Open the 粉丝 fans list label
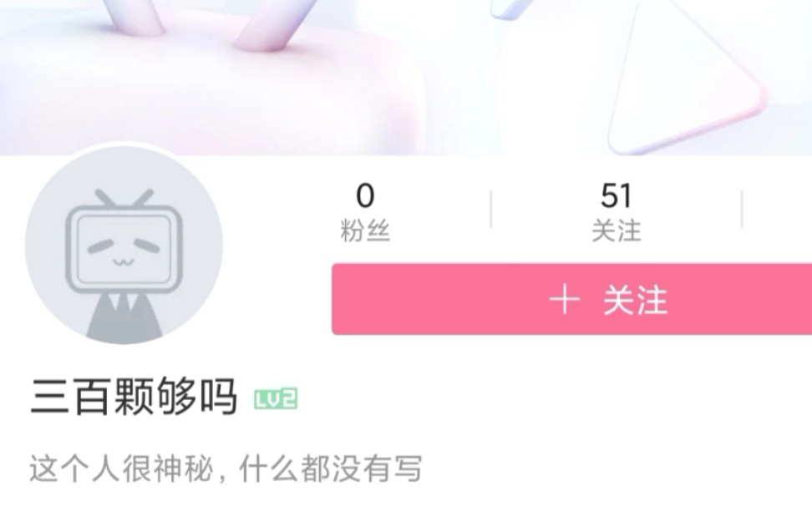The image size is (812, 507). point(365,231)
